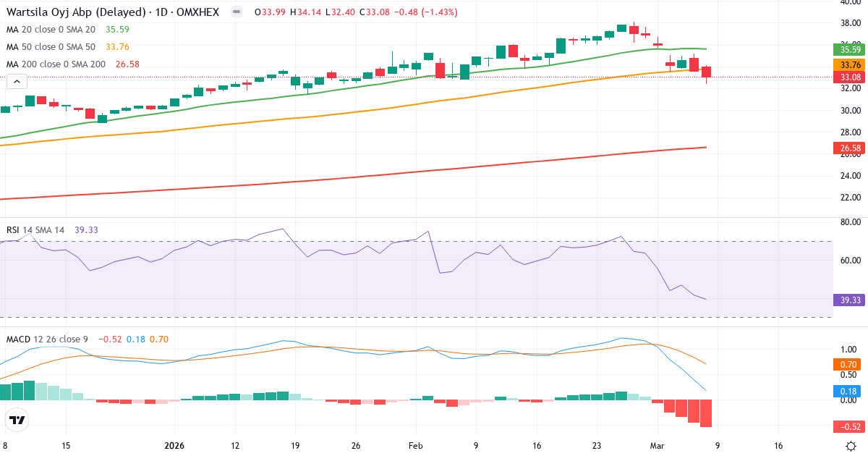Open chart settings via the gear icon

(852, 447)
